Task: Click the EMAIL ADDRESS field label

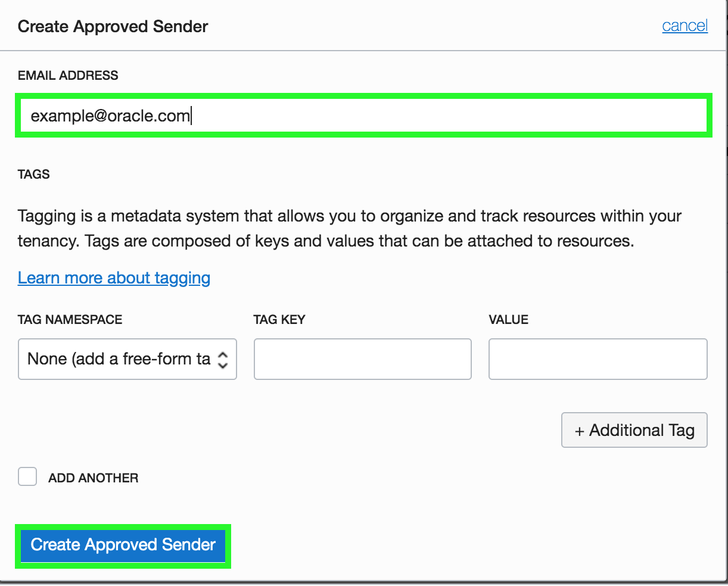Action: (x=68, y=76)
